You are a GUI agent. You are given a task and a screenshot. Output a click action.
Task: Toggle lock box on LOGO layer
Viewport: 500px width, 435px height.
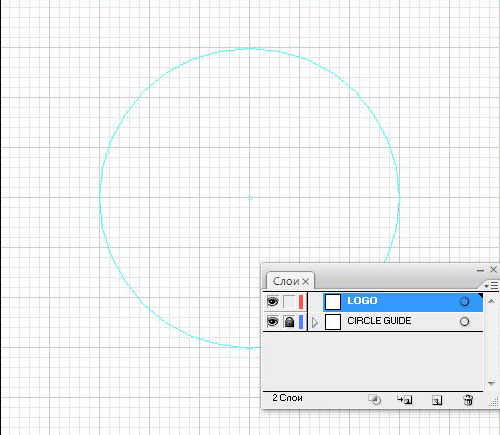tap(289, 302)
